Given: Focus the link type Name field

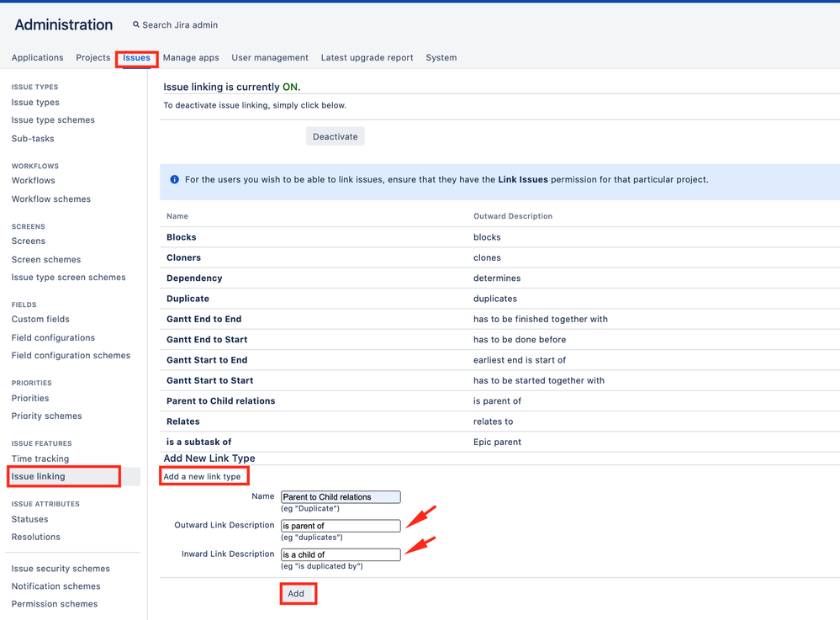Looking at the screenshot, I should 341,496.
